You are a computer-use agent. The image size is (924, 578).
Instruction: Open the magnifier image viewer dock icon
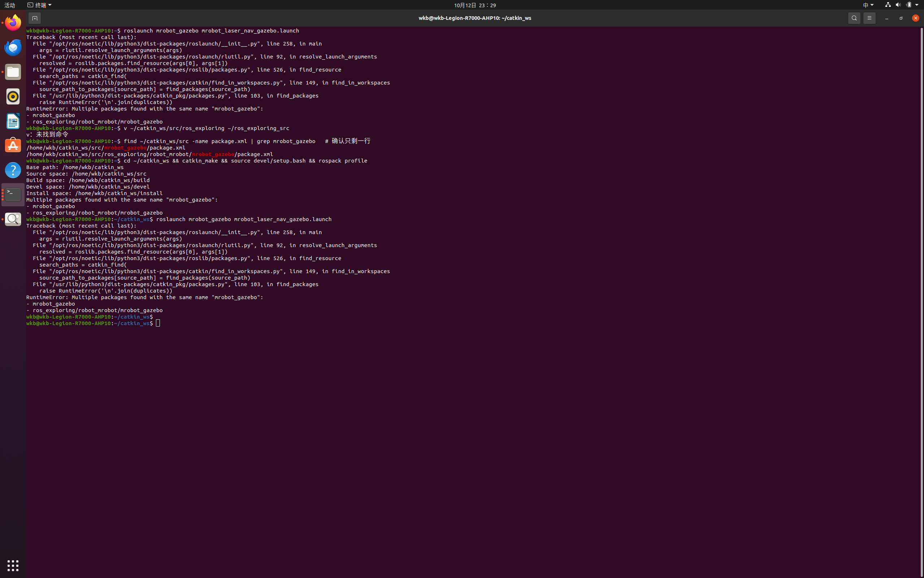tap(13, 219)
